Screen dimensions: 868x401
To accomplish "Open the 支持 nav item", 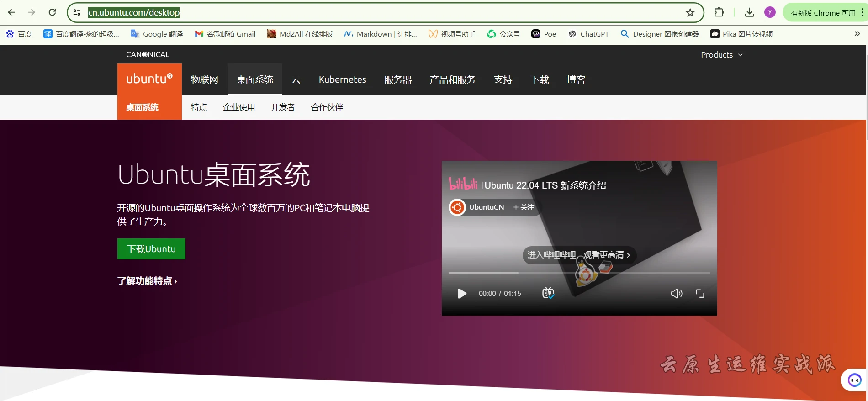I will click(x=503, y=79).
